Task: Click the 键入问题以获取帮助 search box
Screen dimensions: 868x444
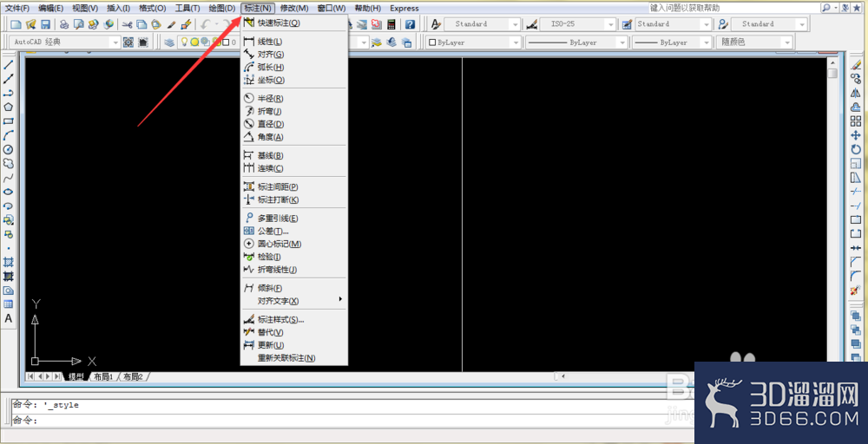Action: [734, 8]
